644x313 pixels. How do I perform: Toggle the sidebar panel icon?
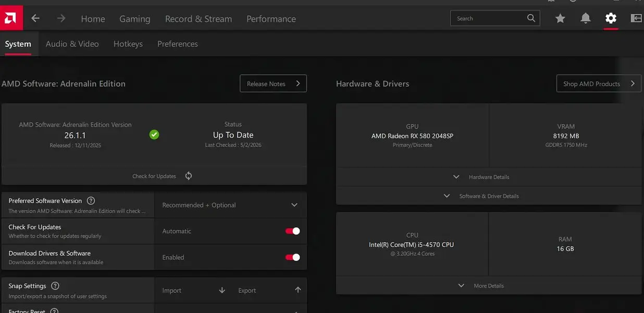pos(636,19)
